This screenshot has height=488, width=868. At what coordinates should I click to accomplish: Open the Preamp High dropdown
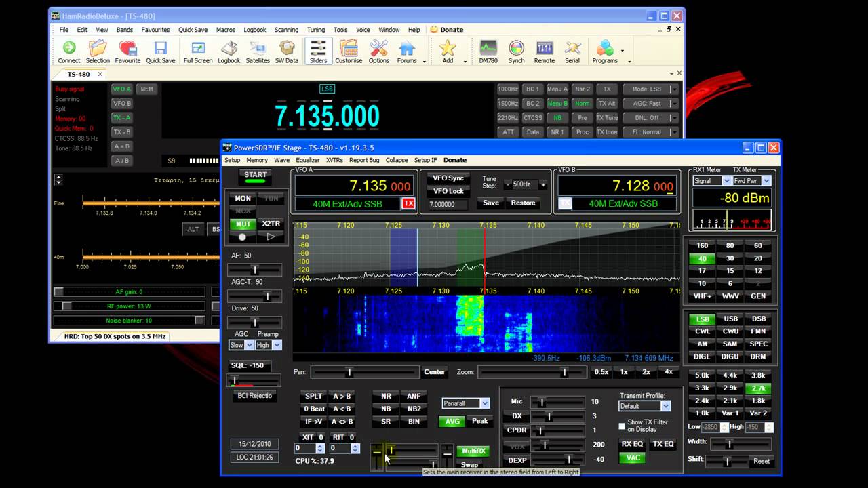(277, 345)
